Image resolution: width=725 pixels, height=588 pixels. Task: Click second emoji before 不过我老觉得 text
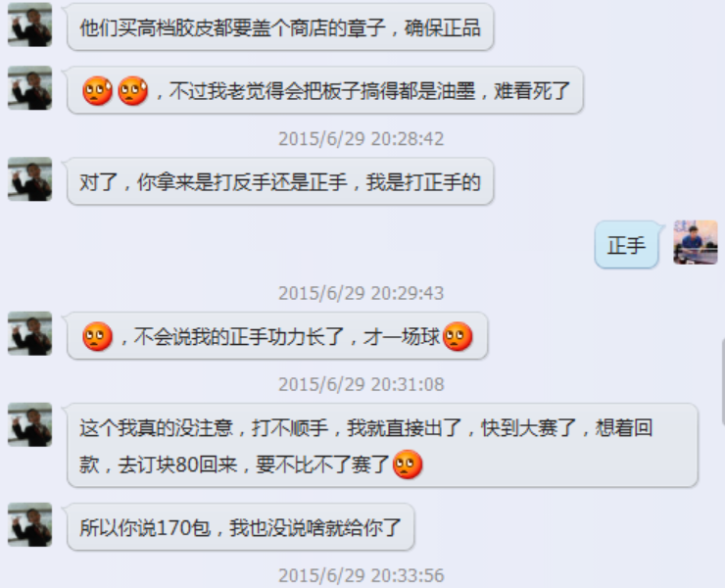pos(132,91)
